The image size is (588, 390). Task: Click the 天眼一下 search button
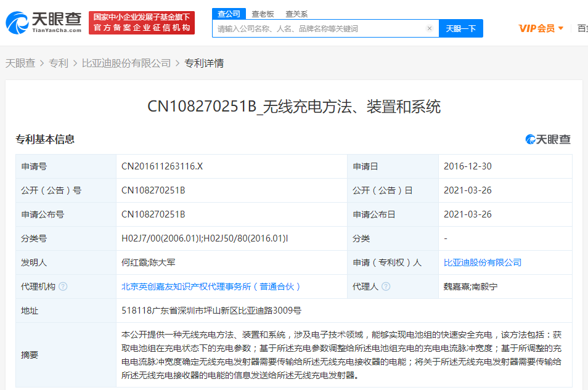(x=461, y=28)
